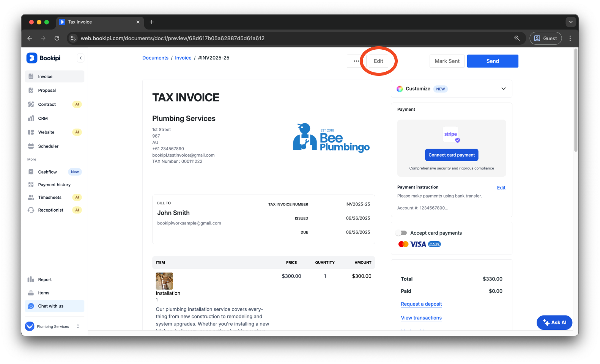Viewport: 600px width, 364px height.
Task: Reload the page with the refresh icon
Action: coord(57,38)
